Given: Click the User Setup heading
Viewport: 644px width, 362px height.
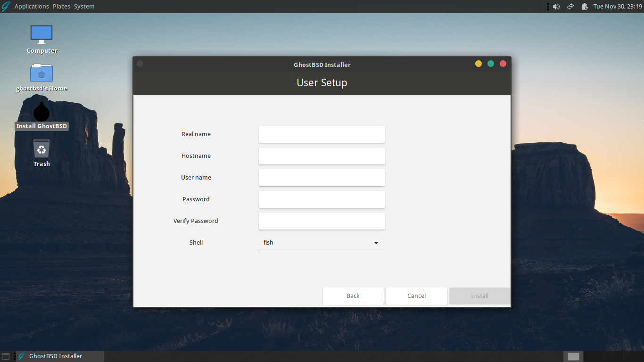Looking at the screenshot, I should pyautogui.click(x=322, y=82).
